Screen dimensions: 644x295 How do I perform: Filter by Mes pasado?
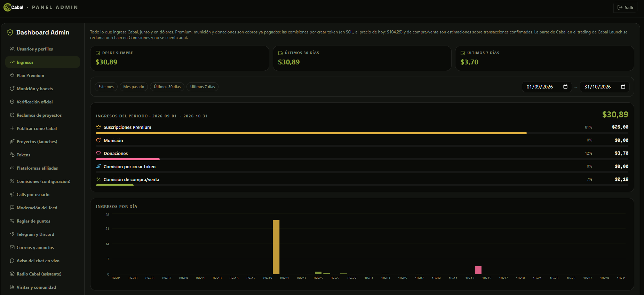pyautogui.click(x=134, y=87)
